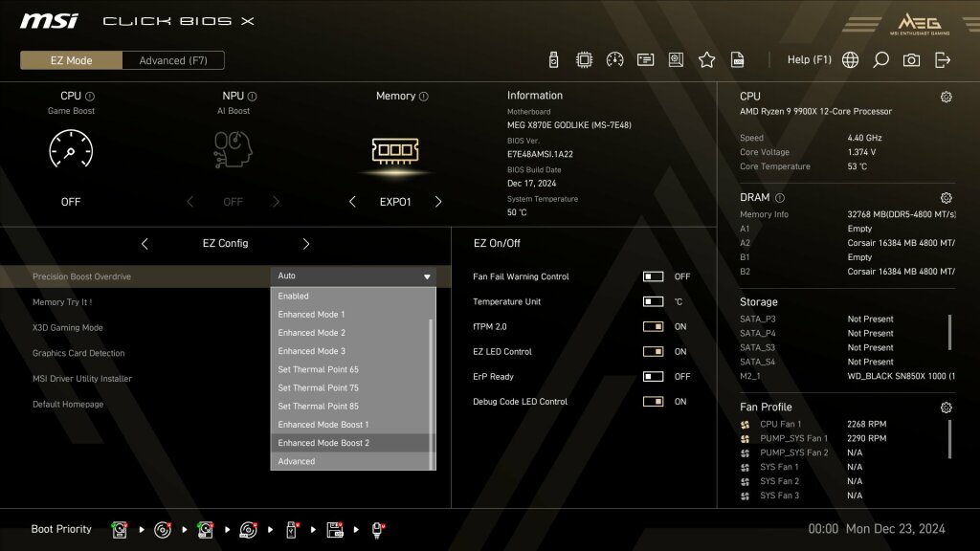Image resolution: width=980 pixels, height=551 pixels.
Task: Open the hardware monitor gauge icon
Action: pos(614,59)
